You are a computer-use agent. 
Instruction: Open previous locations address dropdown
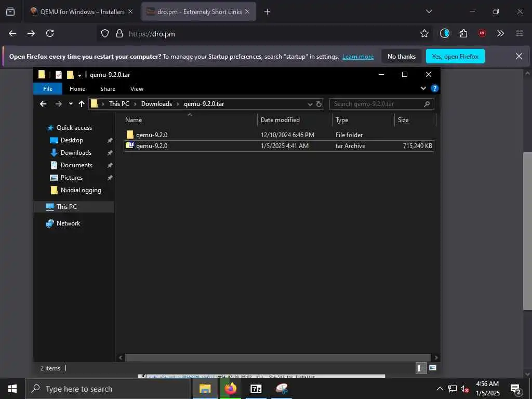click(x=310, y=104)
